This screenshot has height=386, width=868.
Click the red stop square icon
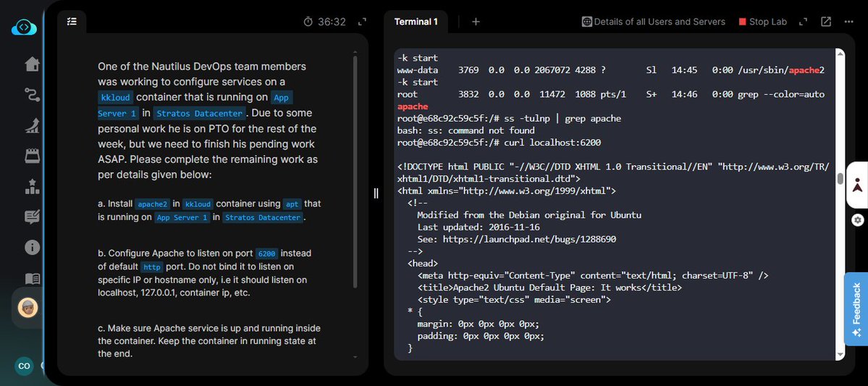742,22
